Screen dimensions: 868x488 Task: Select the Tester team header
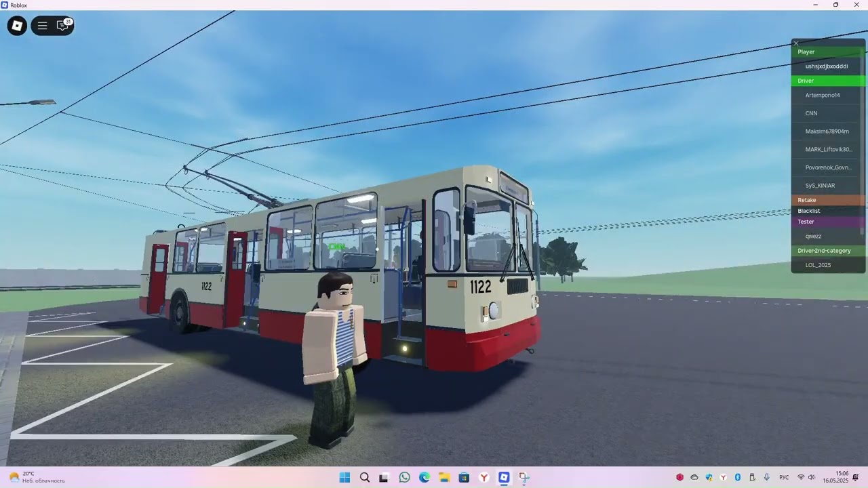[828, 222]
